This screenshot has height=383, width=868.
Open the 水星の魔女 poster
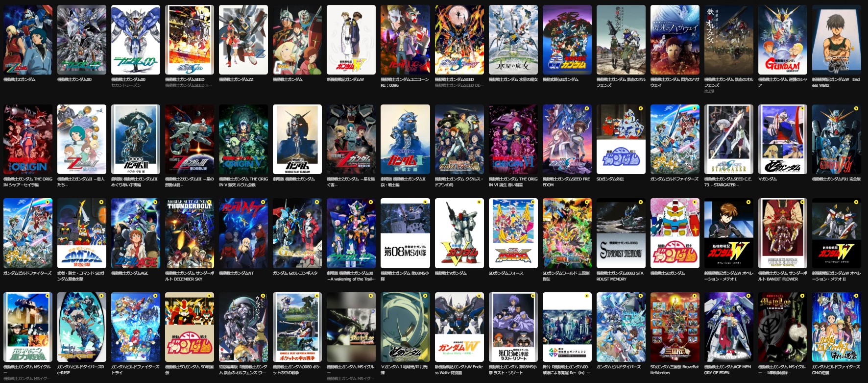[513, 40]
